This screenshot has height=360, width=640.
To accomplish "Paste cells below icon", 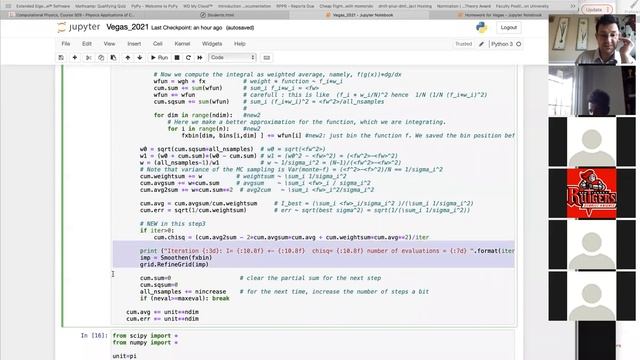I will click(x=113, y=58).
